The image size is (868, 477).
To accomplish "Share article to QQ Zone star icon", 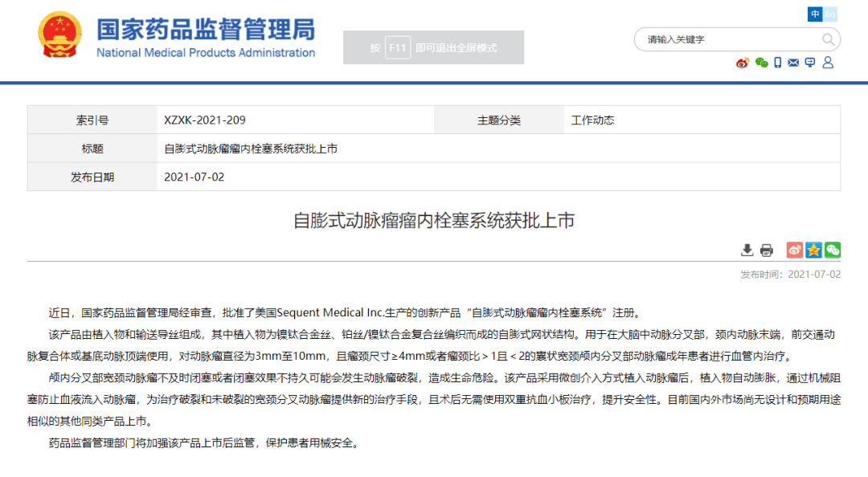I will click(x=813, y=250).
